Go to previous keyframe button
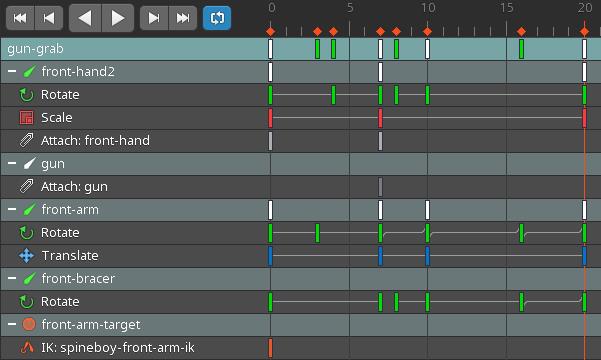This screenshot has width=601, height=360. coord(49,18)
